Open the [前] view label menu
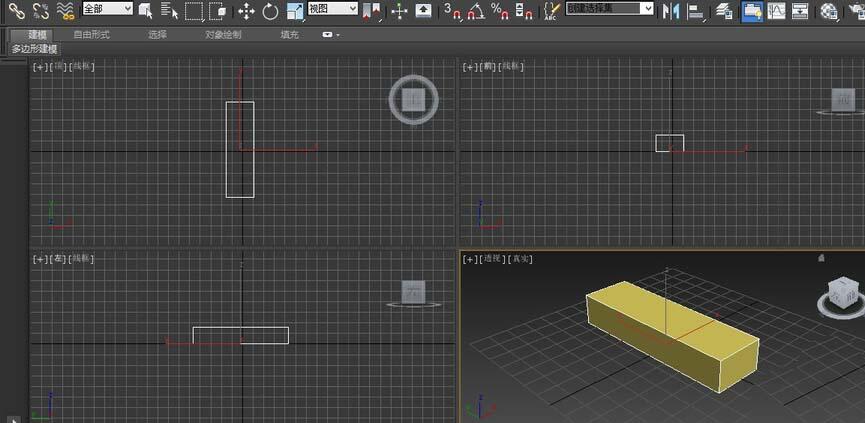 click(488, 67)
